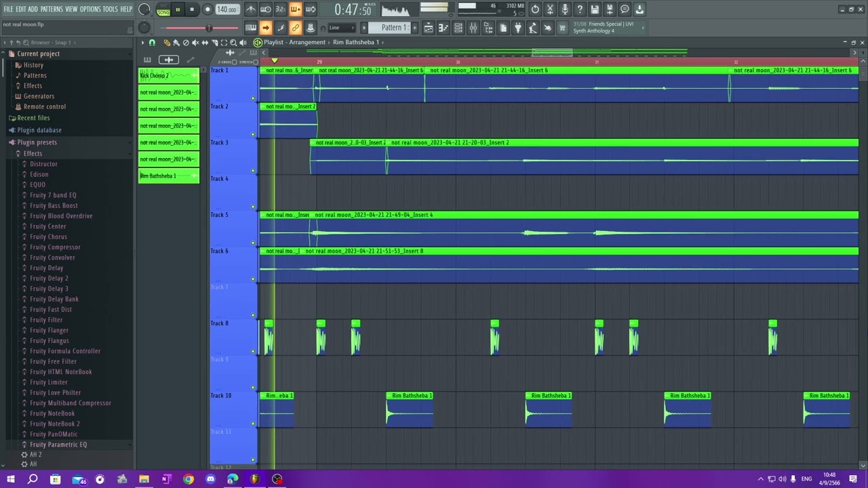Click the undo history icon
This screenshot has width=868, height=488.
point(535,9)
